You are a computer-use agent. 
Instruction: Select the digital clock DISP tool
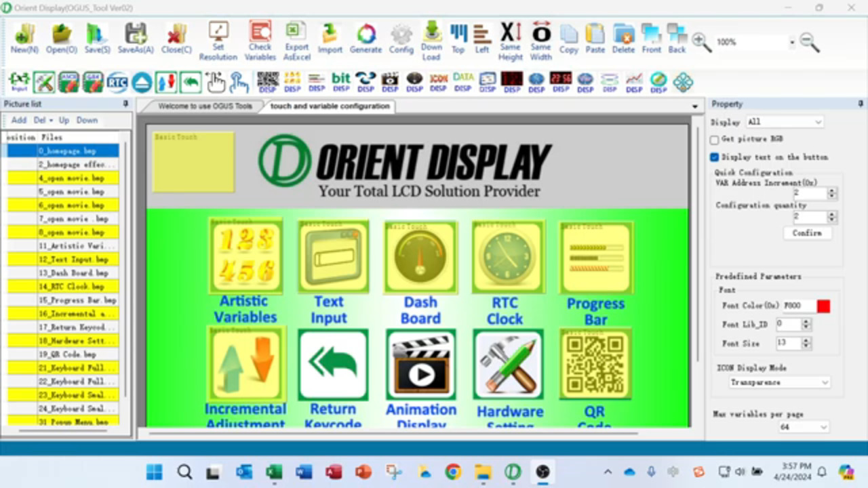(561, 82)
